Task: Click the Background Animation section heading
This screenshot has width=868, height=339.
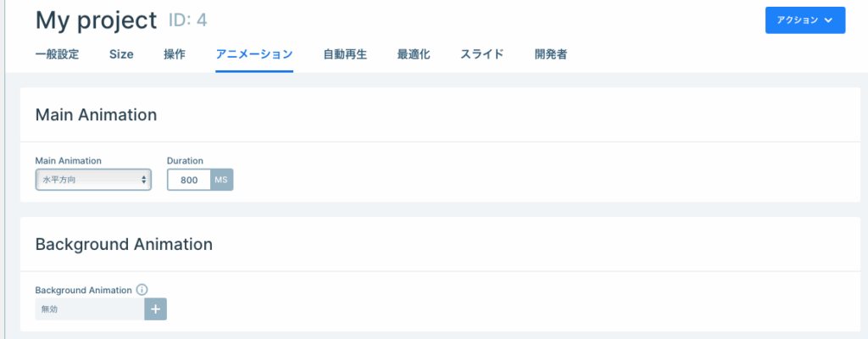Action: click(x=124, y=244)
